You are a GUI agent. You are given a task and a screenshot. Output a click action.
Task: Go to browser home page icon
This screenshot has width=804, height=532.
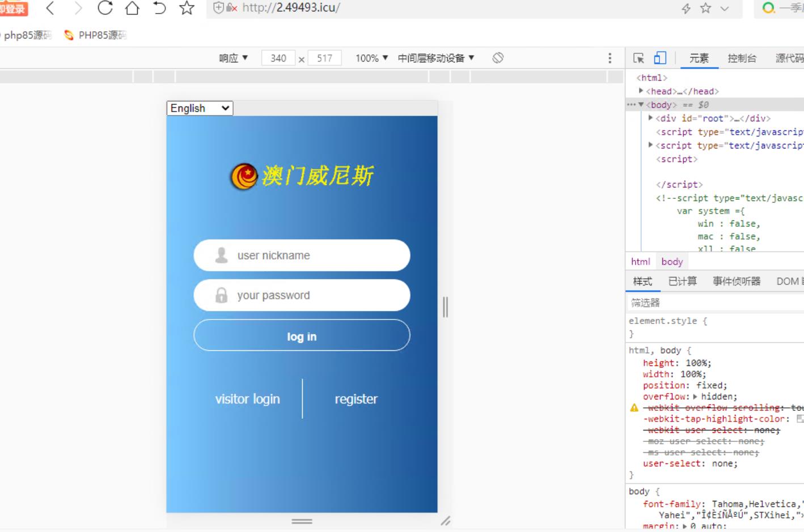pos(132,8)
